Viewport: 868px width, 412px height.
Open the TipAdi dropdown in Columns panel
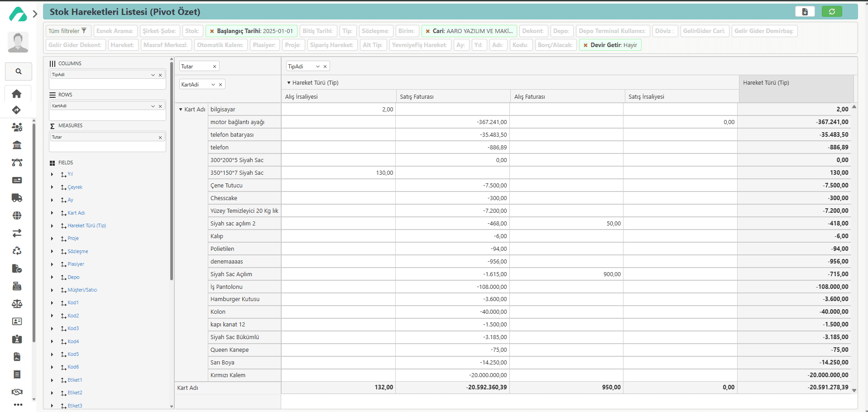point(153,75)
